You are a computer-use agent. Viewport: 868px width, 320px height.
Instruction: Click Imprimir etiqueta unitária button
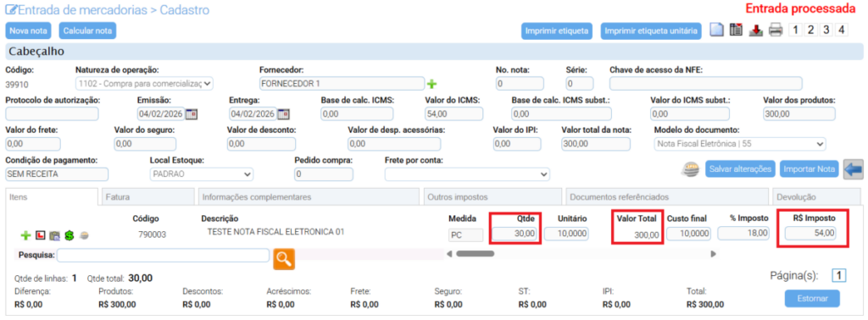[x=651, y=31]
